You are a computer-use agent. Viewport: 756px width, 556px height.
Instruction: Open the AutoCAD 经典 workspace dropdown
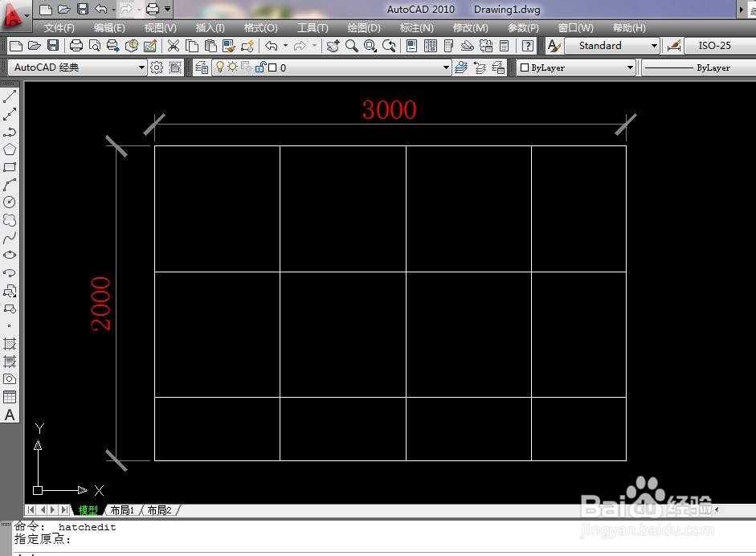[77, 67]
